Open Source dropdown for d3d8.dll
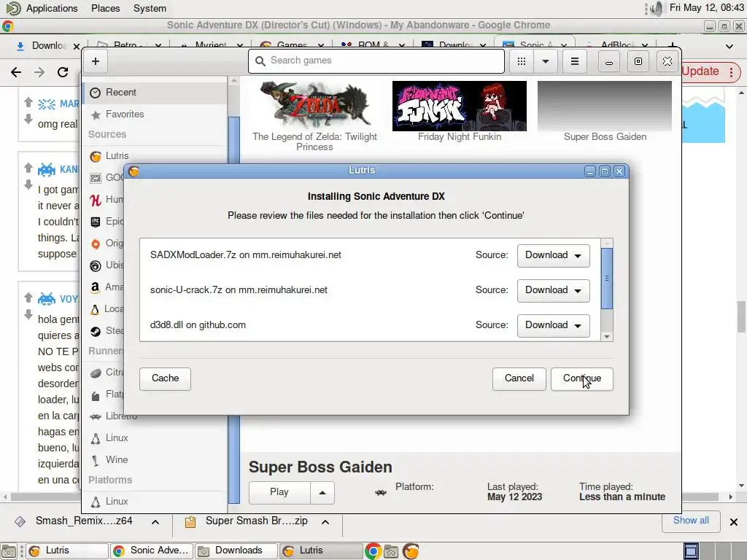The height and width of the screenshot is (560, 747). click(553, 326)
